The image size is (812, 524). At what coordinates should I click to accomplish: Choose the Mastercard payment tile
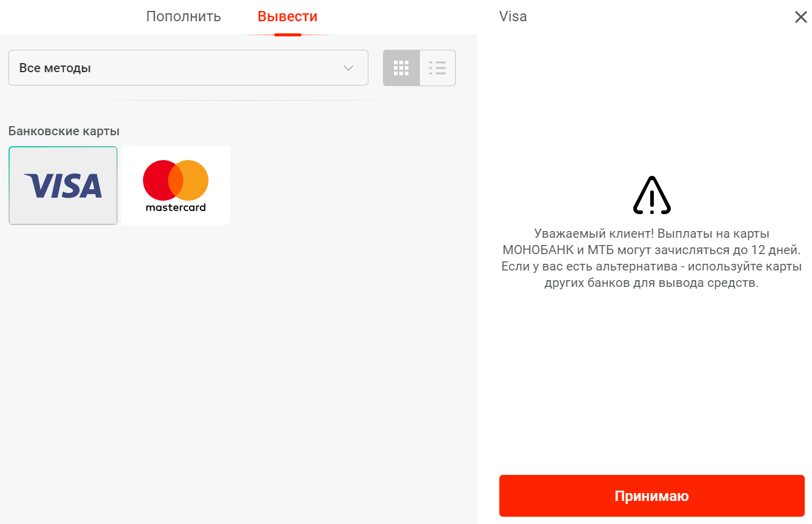pos(176,186)
